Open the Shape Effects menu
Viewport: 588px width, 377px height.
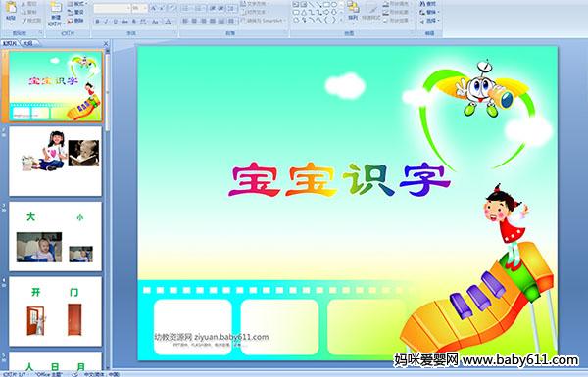pos(398,21)
